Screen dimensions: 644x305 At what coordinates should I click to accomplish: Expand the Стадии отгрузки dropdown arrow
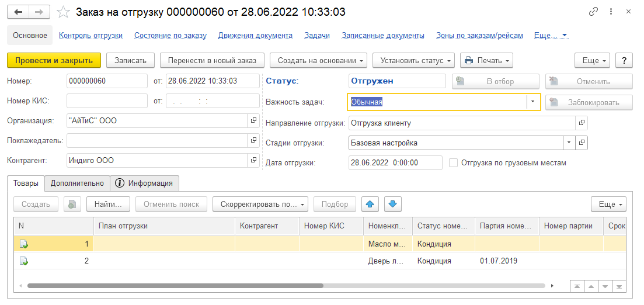pyautogui.click(x=569, y=143)
